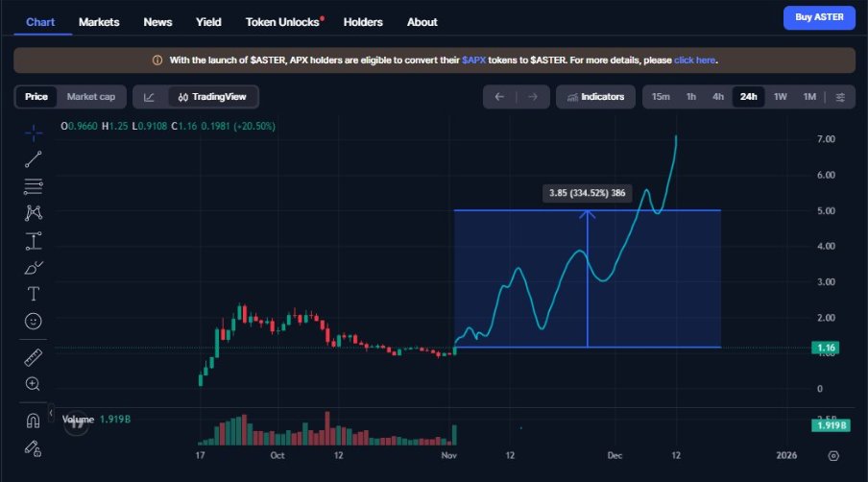Select the 1h timeframe

coord(691,97)
